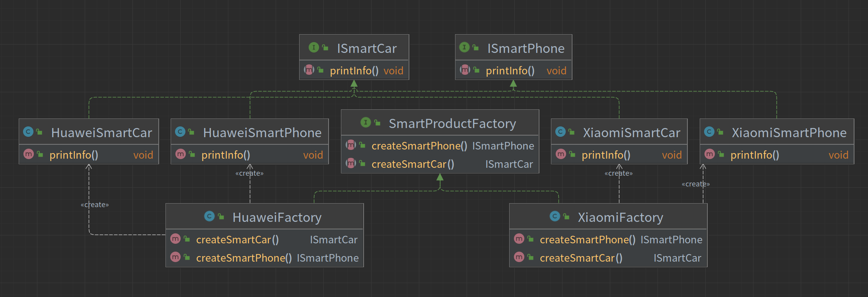This screenshot has width=868, height=297.
Task: Select the HuaweiSmartPhone class node title
Action: point(262,132)
